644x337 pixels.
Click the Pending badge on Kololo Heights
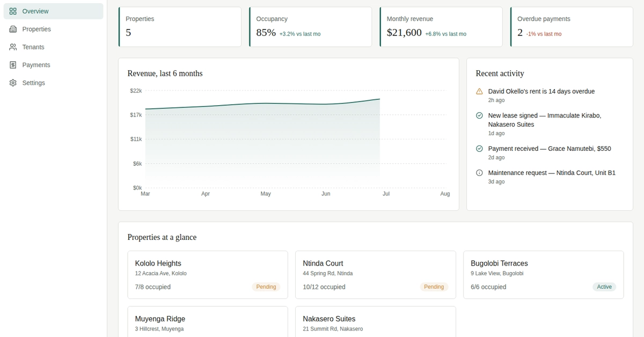(x=266, y=287)
